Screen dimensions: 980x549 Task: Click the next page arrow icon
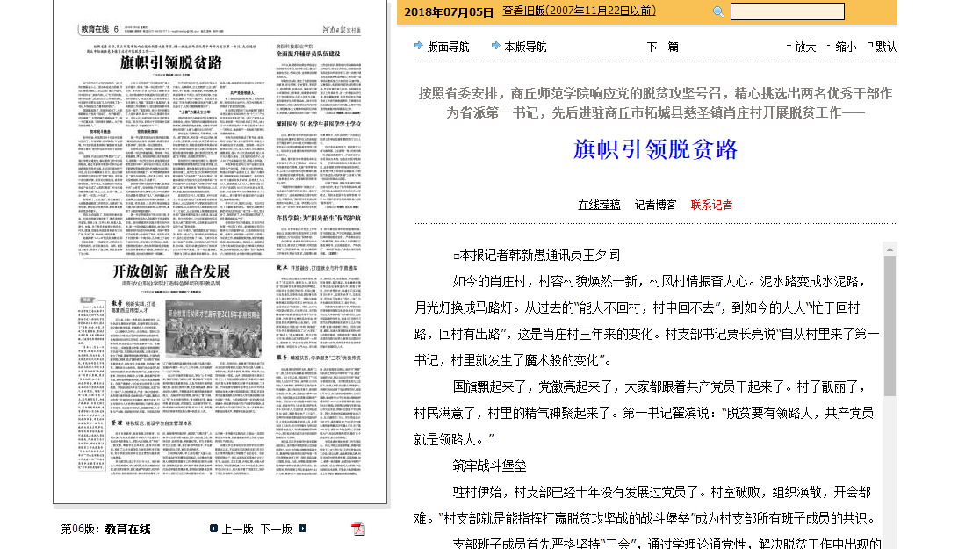(302, 529)
